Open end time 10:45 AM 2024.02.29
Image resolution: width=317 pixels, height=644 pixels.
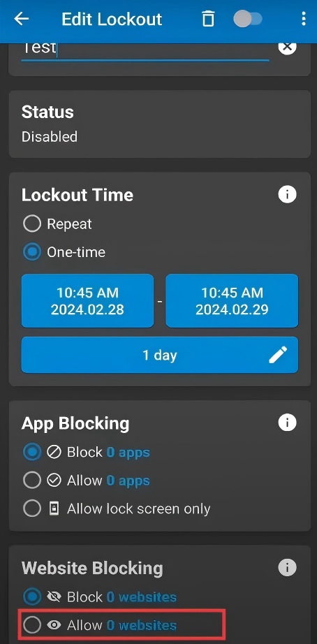click(232, 300)
